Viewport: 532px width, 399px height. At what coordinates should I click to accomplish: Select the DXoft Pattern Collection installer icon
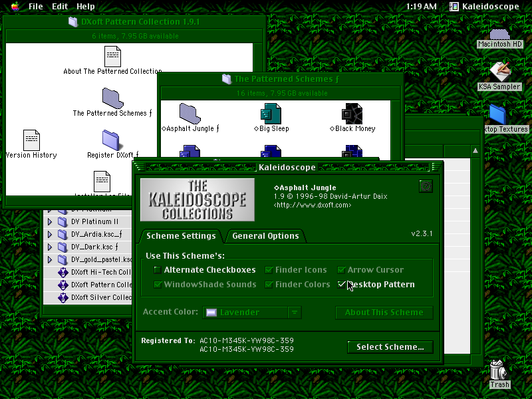click(x=63, y=285)
